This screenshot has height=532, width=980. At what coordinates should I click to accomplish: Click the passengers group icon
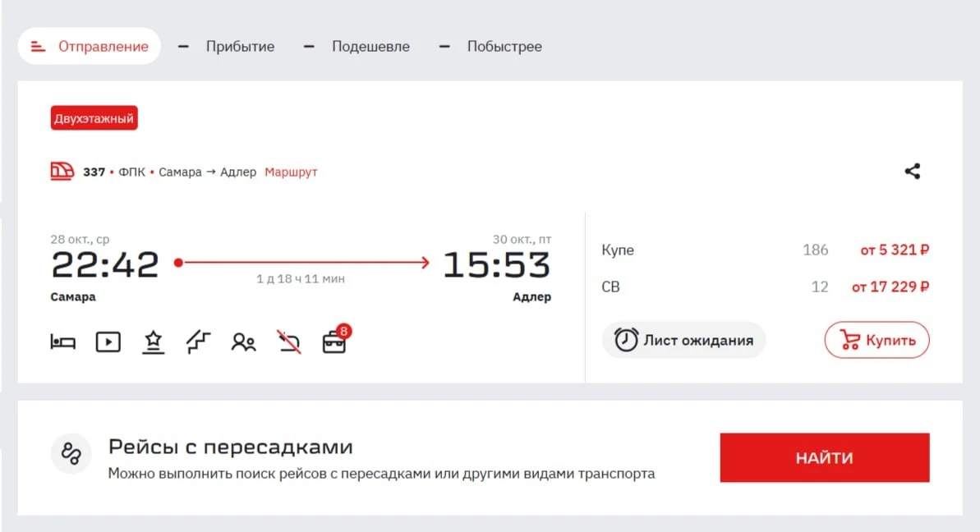(x=244, y=342)
